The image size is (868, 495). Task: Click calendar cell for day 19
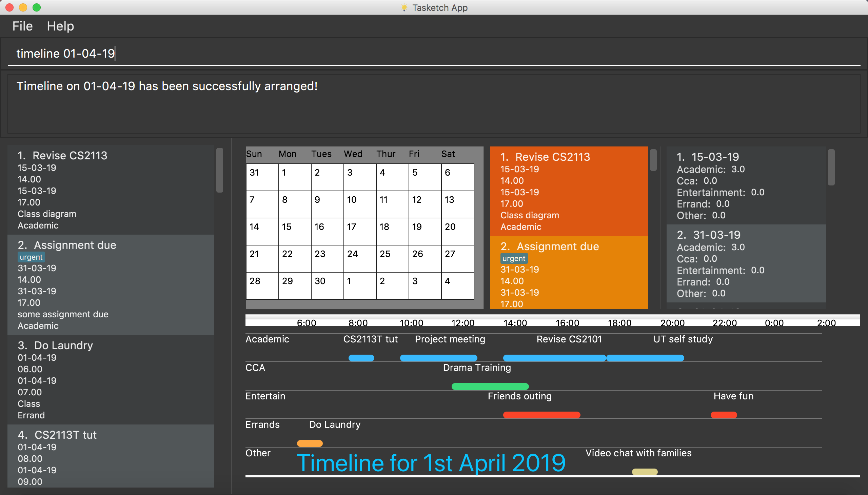pyautogui.click(x=425, y=232)
